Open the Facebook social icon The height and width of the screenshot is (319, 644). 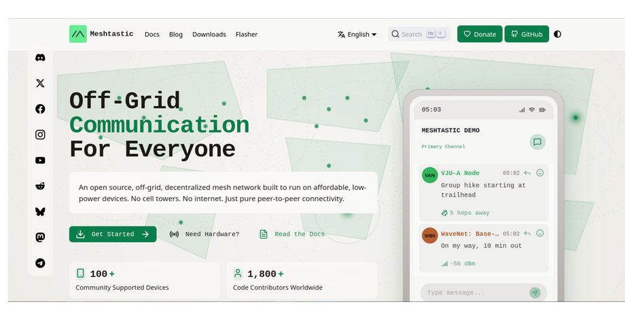40,109
